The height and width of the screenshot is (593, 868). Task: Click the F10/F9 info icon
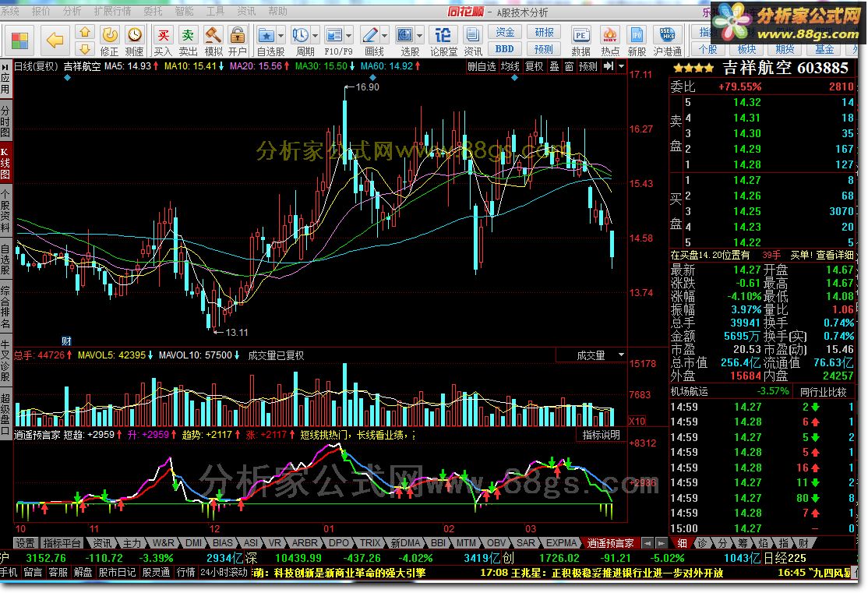(333, 35)
